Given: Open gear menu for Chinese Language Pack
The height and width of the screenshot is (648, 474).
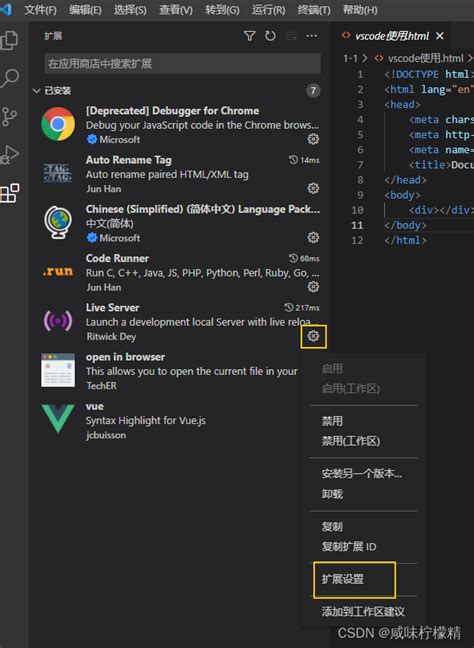Looking at the screenshot, I should point(313,238).
